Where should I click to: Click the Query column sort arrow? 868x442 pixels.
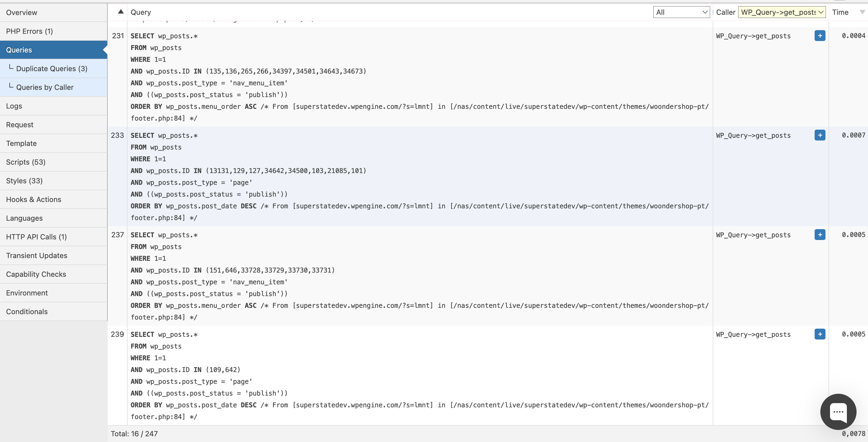pos(120,11)
